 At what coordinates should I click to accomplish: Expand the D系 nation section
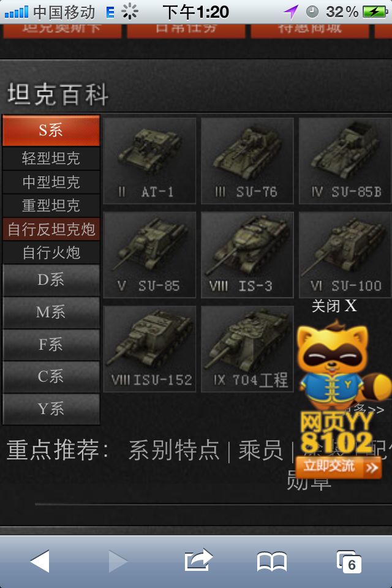pos(51,280)
